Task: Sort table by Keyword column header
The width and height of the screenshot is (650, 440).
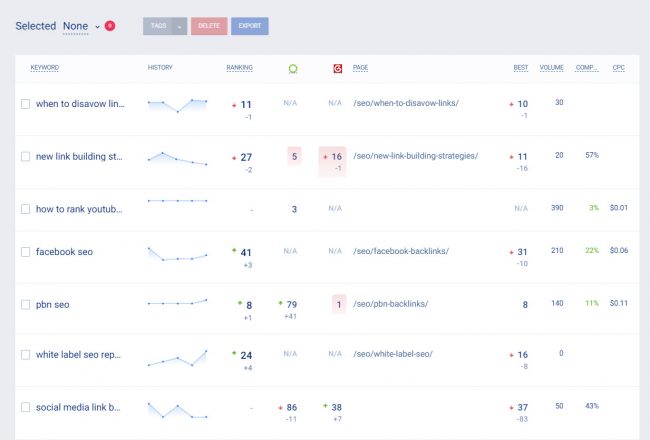Action: coord(45,67)
